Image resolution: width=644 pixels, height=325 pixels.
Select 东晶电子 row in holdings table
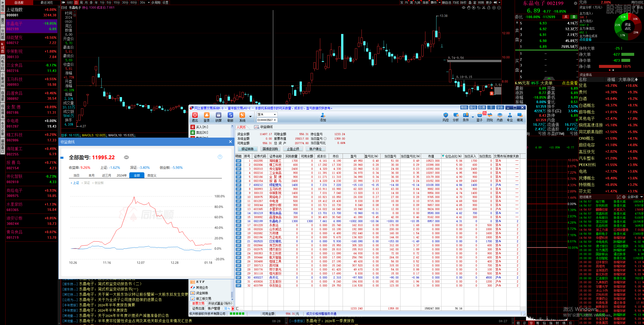click(x=377, y=221)
